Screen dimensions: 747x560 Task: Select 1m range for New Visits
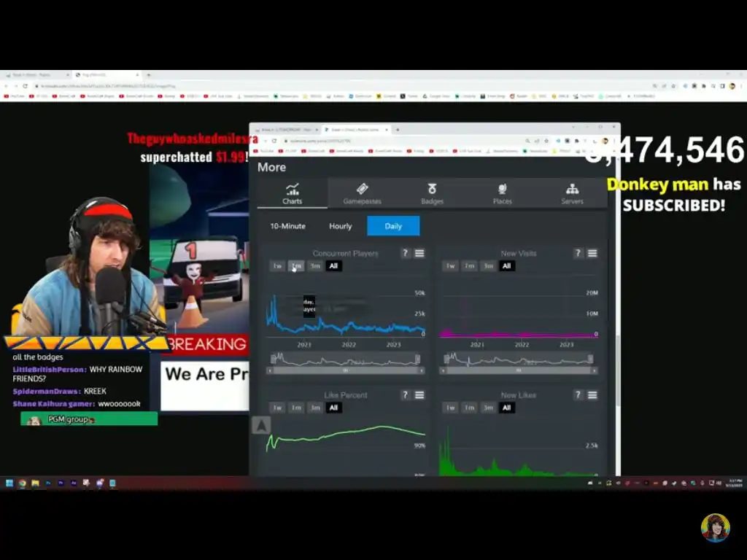point(469,265)
